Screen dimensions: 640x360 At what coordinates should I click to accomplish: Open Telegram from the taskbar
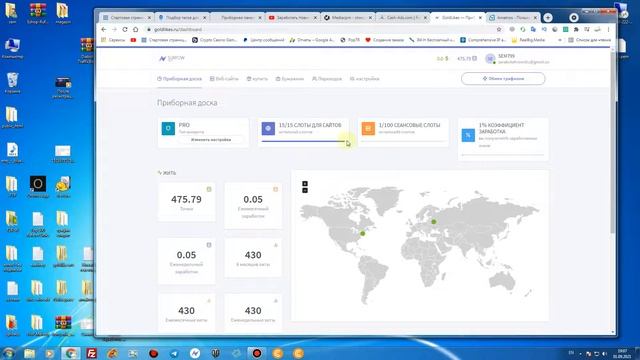click(x=174, y=353)
